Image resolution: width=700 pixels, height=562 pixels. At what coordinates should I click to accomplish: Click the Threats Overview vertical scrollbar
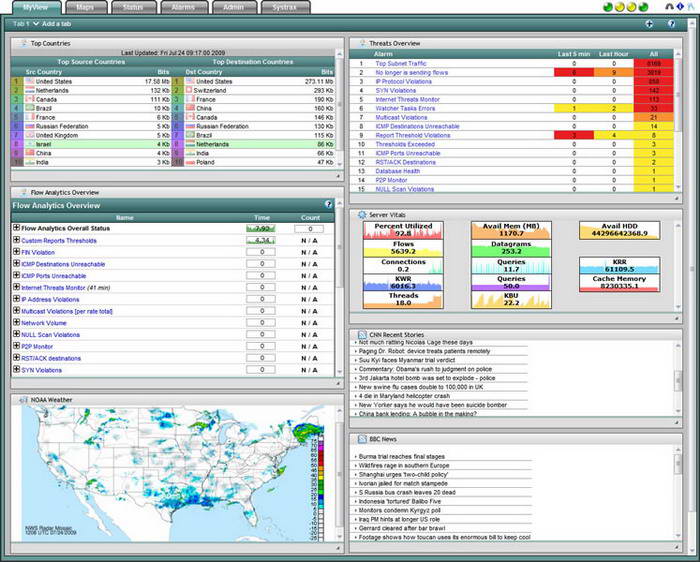(679, 121)
